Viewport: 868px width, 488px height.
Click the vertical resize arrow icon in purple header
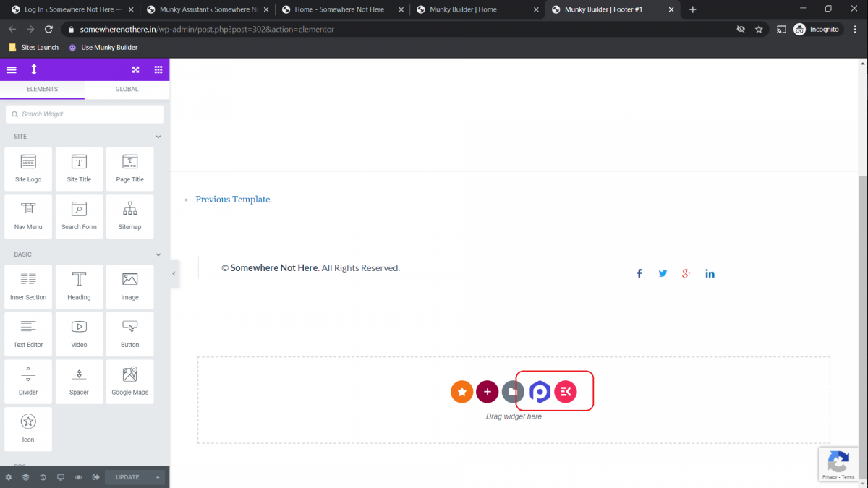pos(33,69)
